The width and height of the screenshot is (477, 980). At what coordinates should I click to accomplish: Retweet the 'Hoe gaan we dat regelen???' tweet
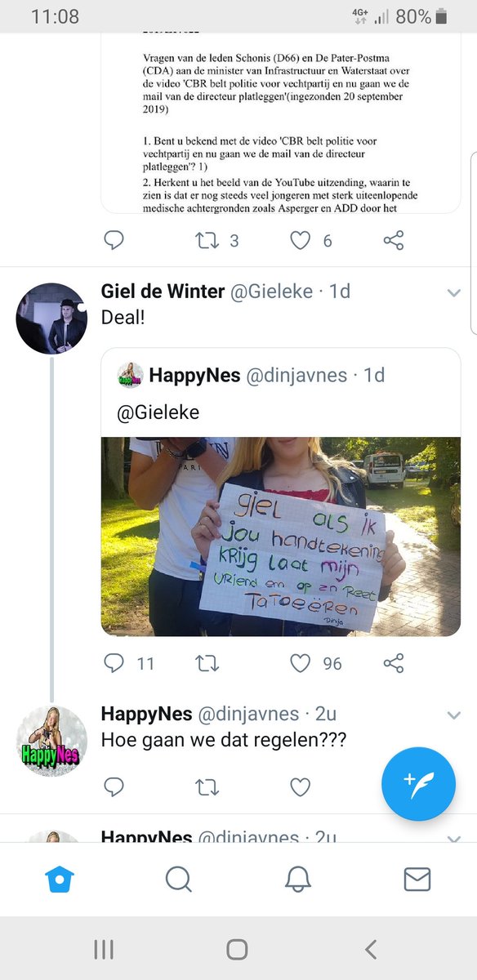click(206, 786)
